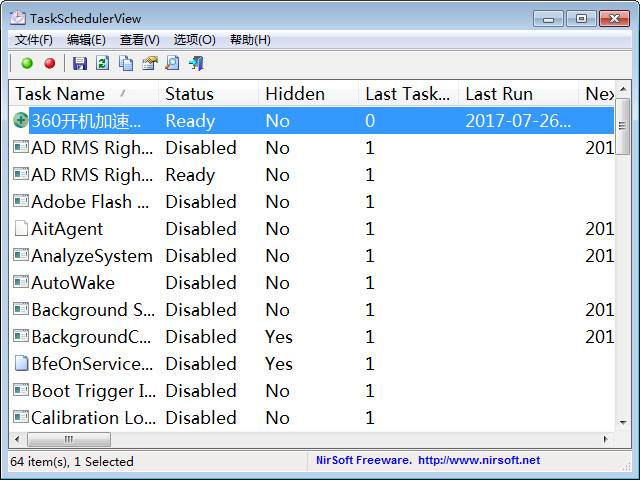Open properties via the toolbar icon
Screen dimensions: 640x480
coord(150,63)
